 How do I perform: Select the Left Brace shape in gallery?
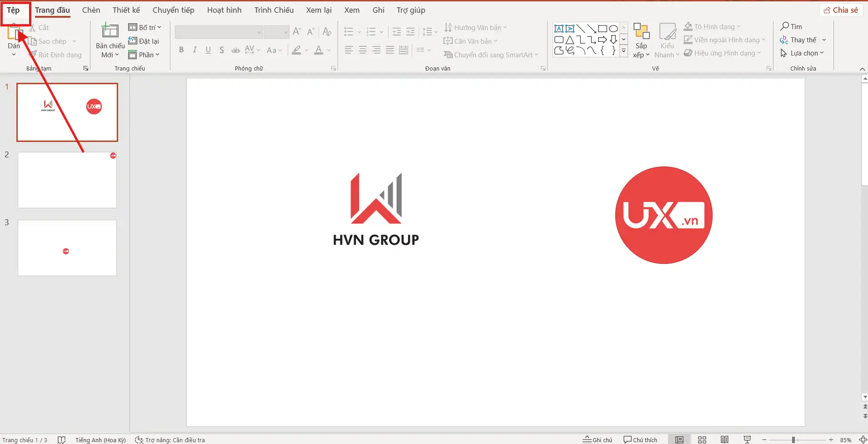tap(603, 50)
